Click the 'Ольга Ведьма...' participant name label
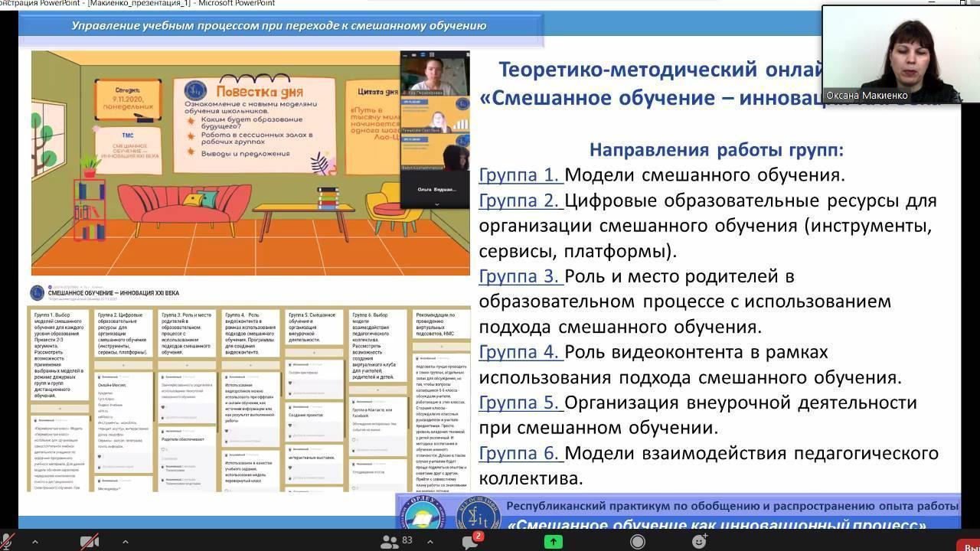This screenshot has height=551, width=980. click(437, 189)
